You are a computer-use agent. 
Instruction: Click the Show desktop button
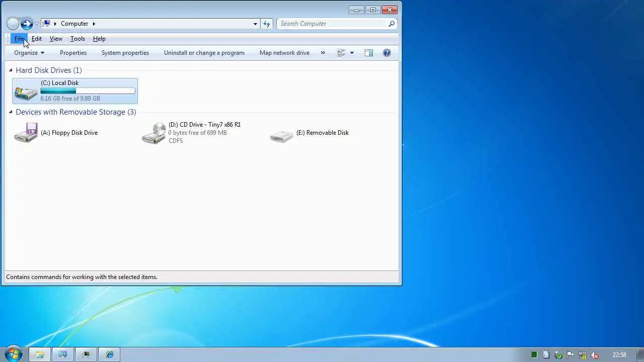coord(640,354)
